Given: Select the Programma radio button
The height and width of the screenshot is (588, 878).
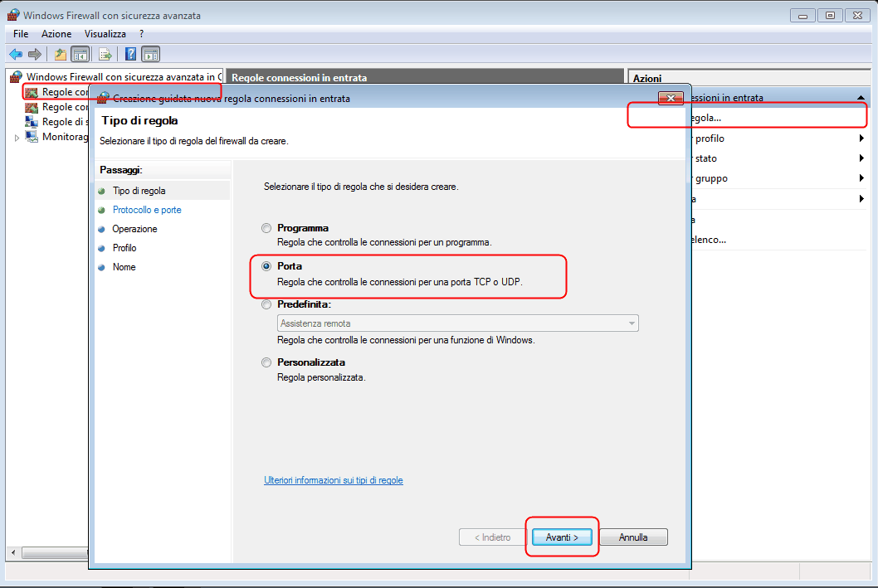Looking at the screenshot, I should 266,228.
